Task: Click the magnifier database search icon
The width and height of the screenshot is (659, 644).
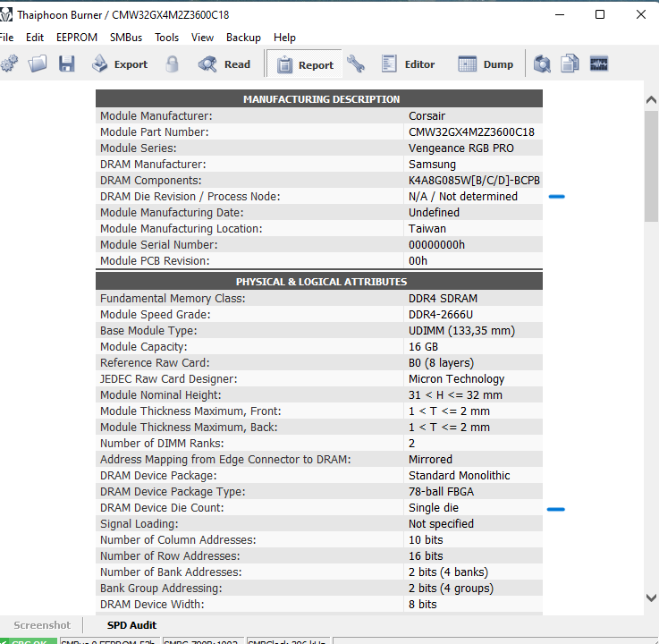Action: [542, 64]
